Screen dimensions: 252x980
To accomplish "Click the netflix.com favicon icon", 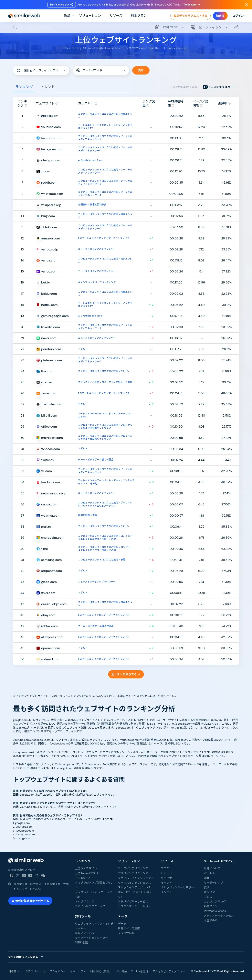I will pos(38,305).
